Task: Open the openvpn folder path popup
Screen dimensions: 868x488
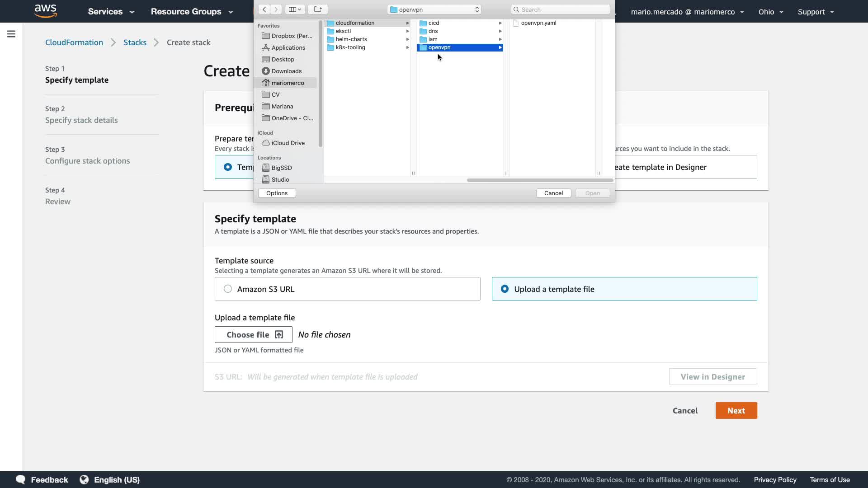Action: [x=434, y=9]
